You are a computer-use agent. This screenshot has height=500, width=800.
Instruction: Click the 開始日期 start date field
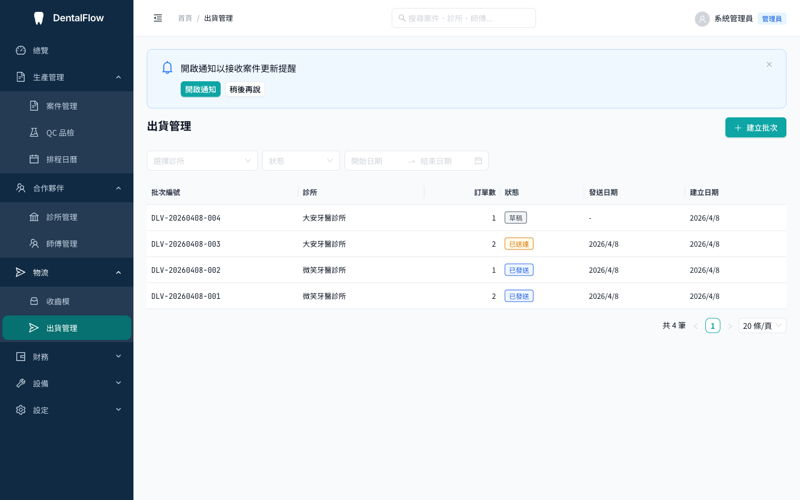click(377, 161)
